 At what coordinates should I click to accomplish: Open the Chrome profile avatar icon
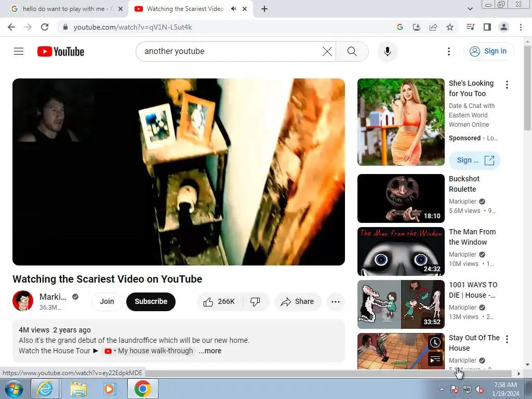[x=504, y=27]
